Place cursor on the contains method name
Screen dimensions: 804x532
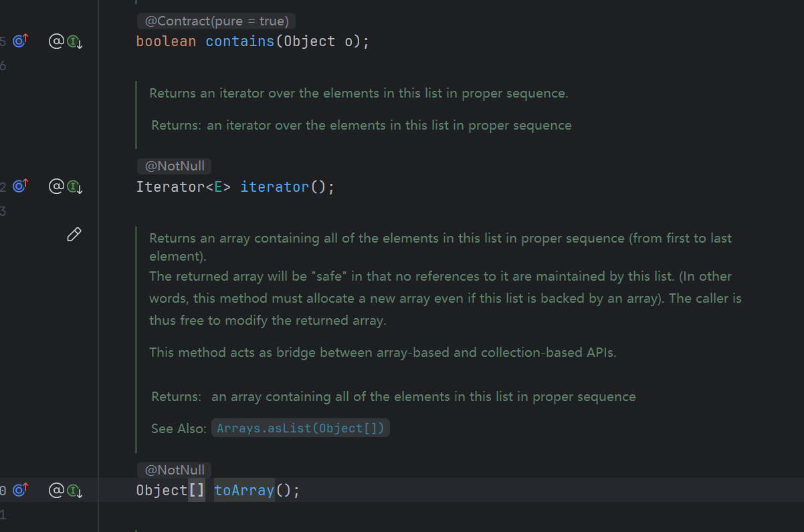click(239, 41)
